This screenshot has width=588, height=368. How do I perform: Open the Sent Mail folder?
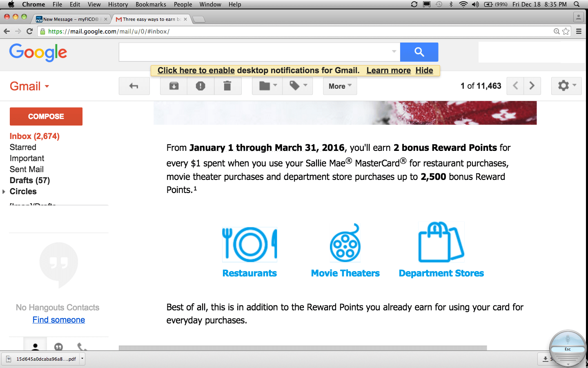27,169
